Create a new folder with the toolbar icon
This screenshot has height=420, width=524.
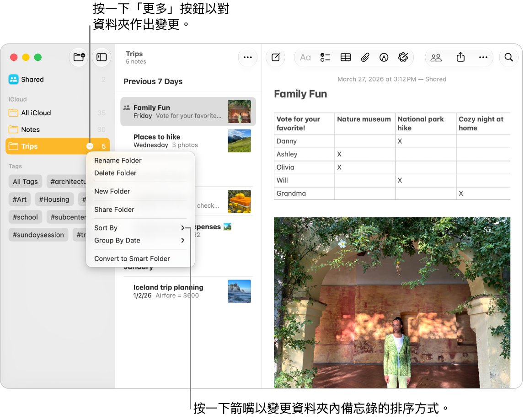[x=79, y=57]
